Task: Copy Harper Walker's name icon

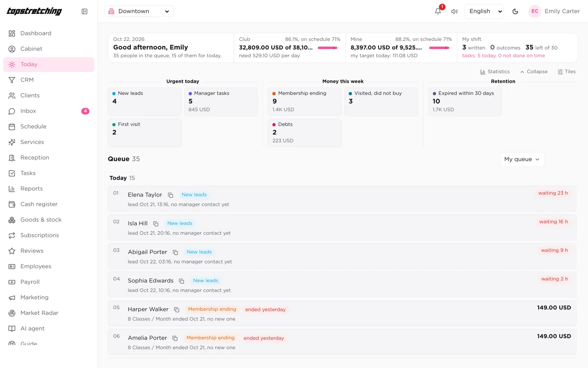Action: click(177, 309)
